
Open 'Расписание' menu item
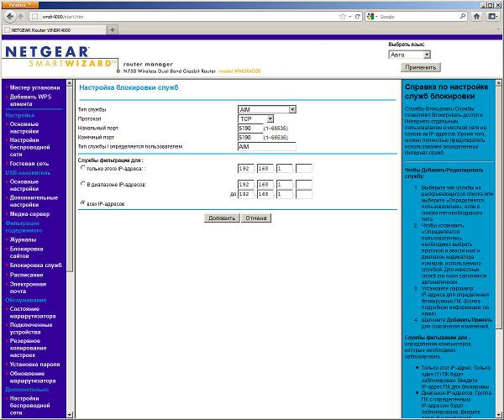(26, 275)
